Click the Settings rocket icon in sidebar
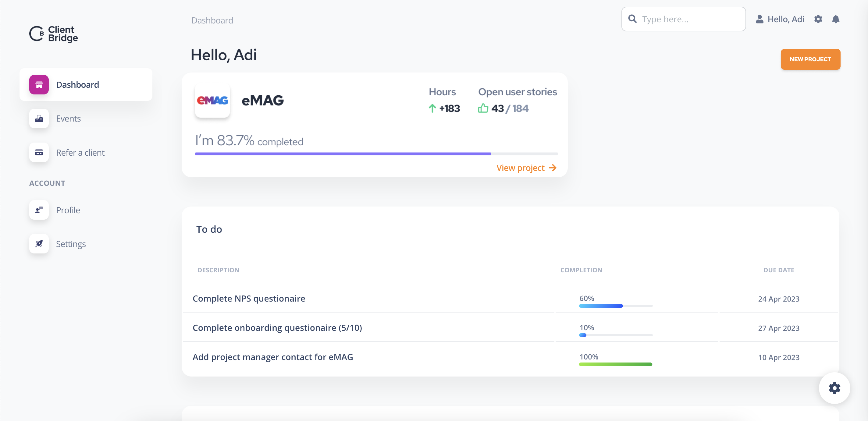This screenshot has height=421, width=868. [x=39, y=244]
